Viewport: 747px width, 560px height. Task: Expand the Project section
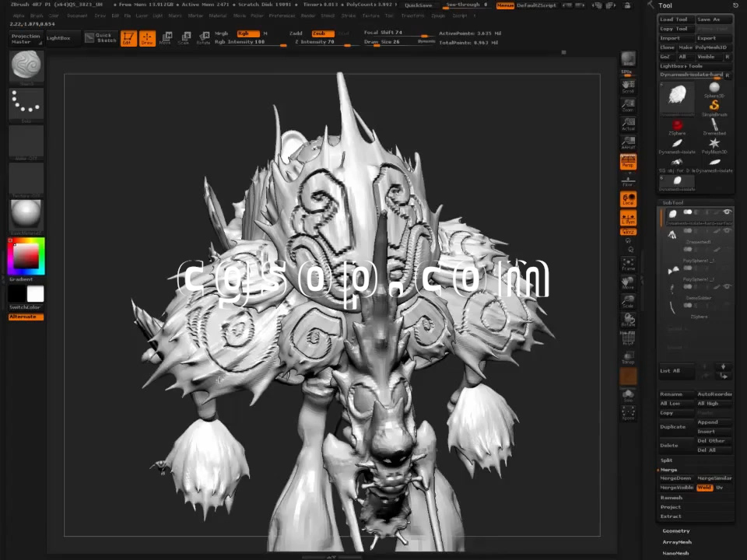671,507
